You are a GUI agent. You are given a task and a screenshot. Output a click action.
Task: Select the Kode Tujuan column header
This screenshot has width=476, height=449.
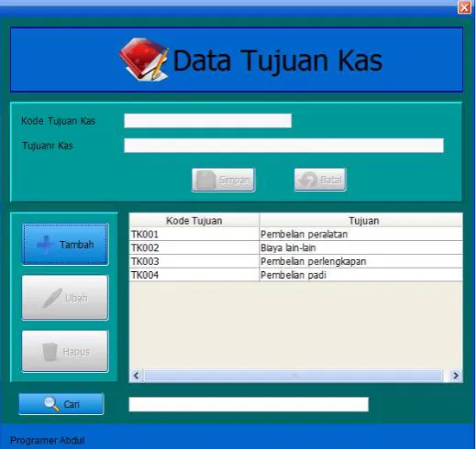(x=194, y=220)
